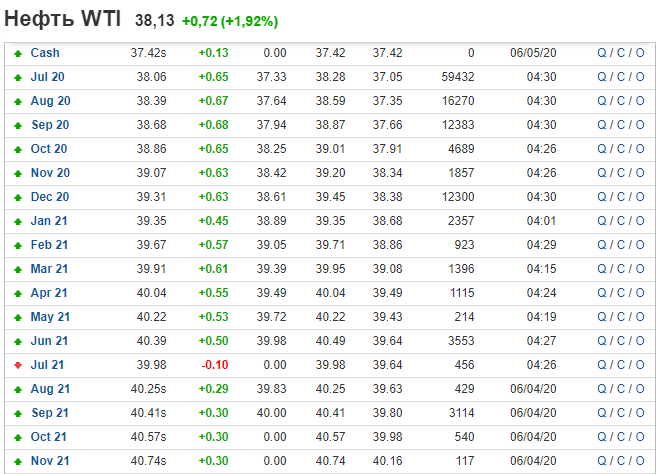Click the green arrow in the Sep 20 row
This screenshot has width=657, height=474.
point(18,125)
